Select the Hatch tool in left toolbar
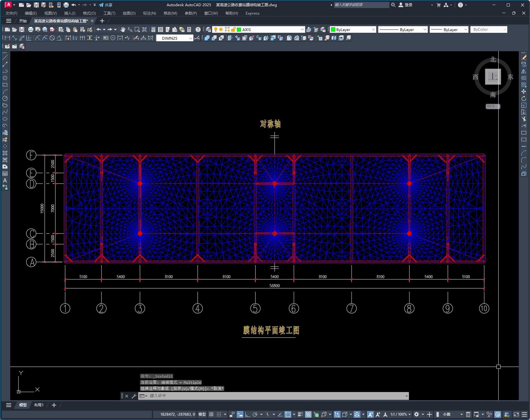The image size is (530, 420). tap(5, 153)
